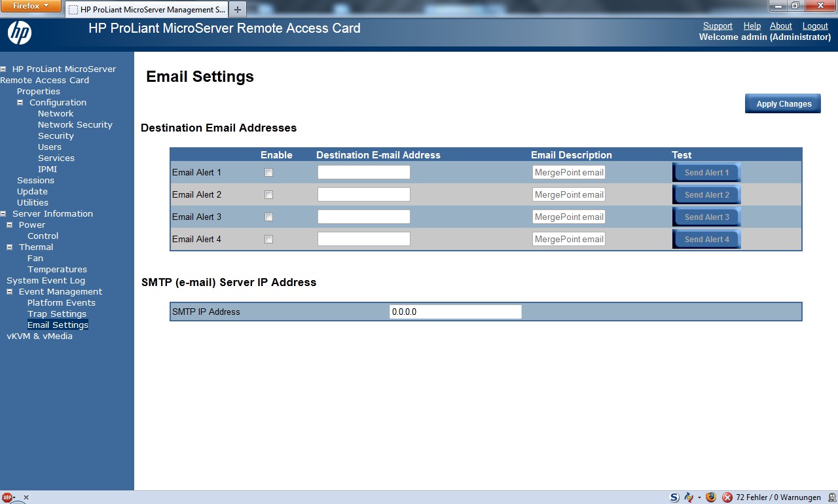Enable the Email Alert 1 checkbox
The height and width of the screenshot is (504, 838).
(x=268, y=173)
